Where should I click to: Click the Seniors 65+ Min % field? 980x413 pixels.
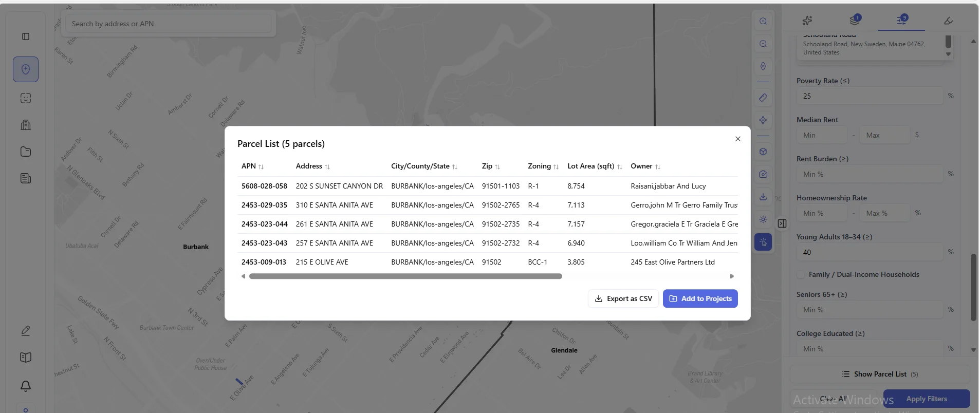coord(870,310)
